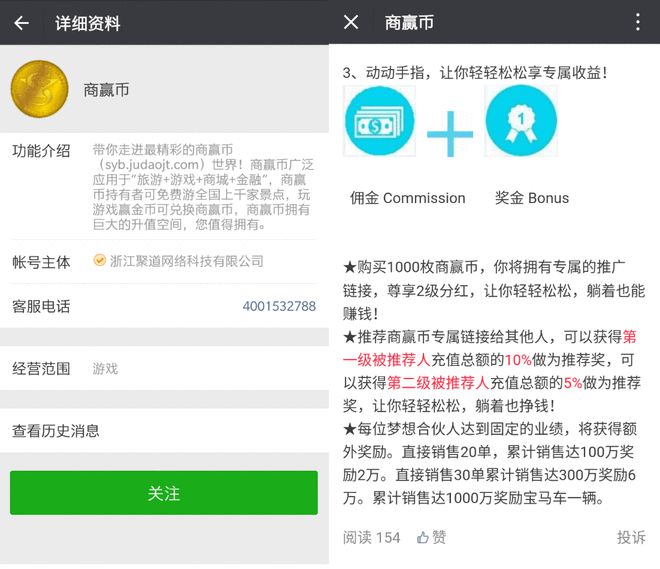Tap the red 10% text in article
The height and width of the screenshot is (569, 660).
click(518, 360)
